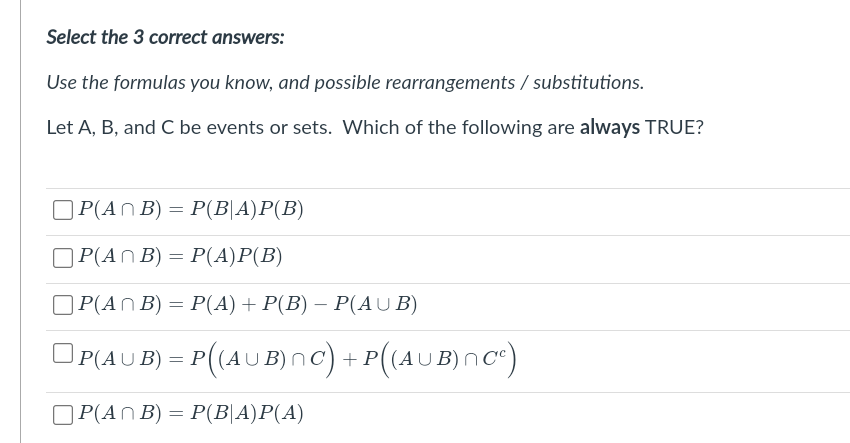Screen dimensions: 850x443
Task: Click the P(A) + P(B) portion of third answer
Action: tap(249, 304)
